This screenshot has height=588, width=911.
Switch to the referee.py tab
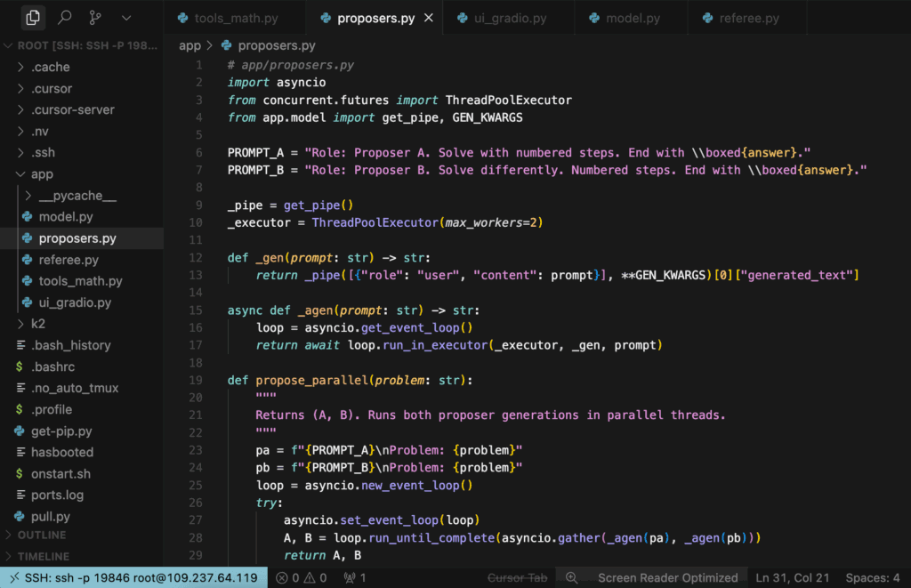[748, 18]
